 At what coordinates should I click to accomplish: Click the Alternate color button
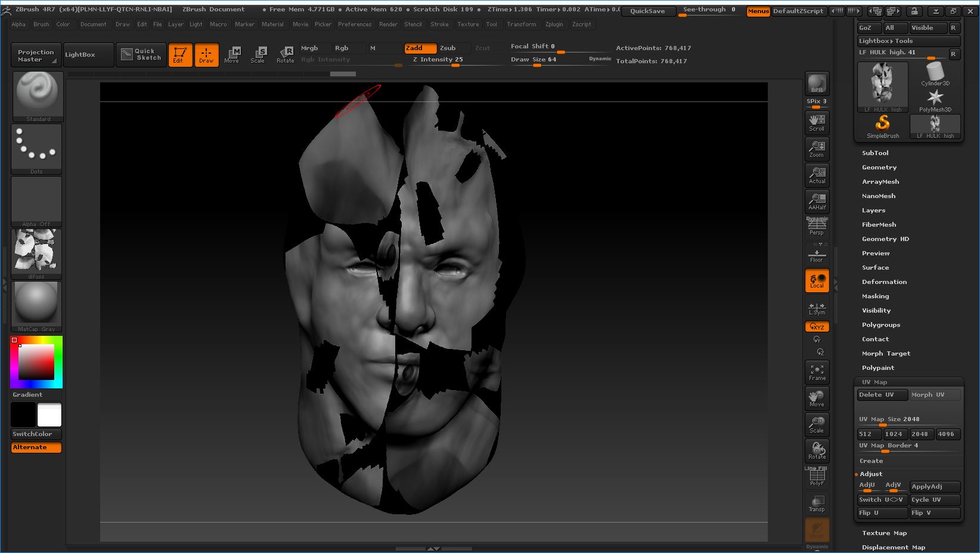(36, 447)
